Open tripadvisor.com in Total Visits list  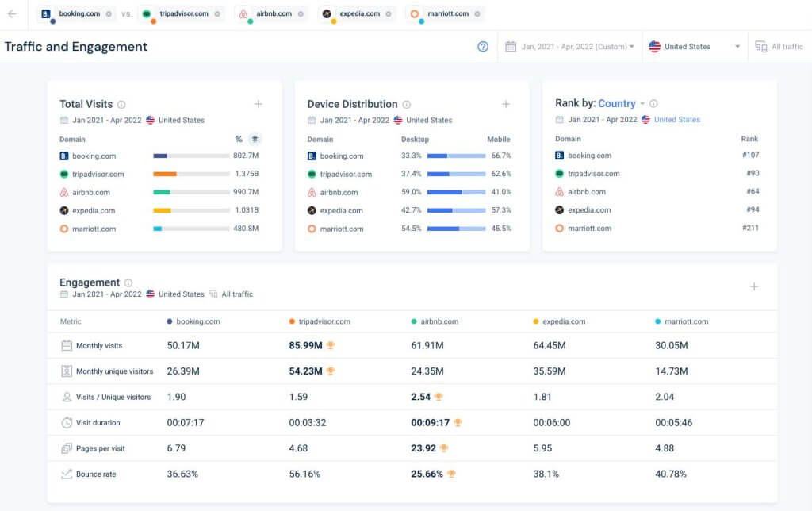click(x=98, y=174)
